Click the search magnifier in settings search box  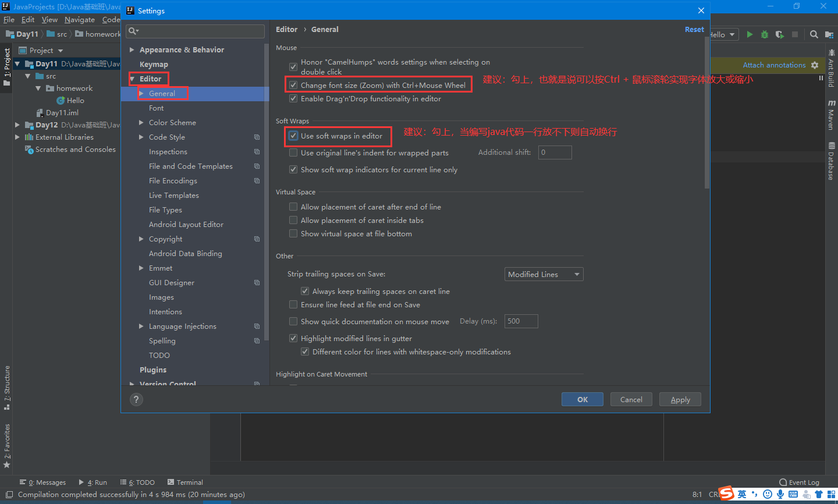[133, 31]
